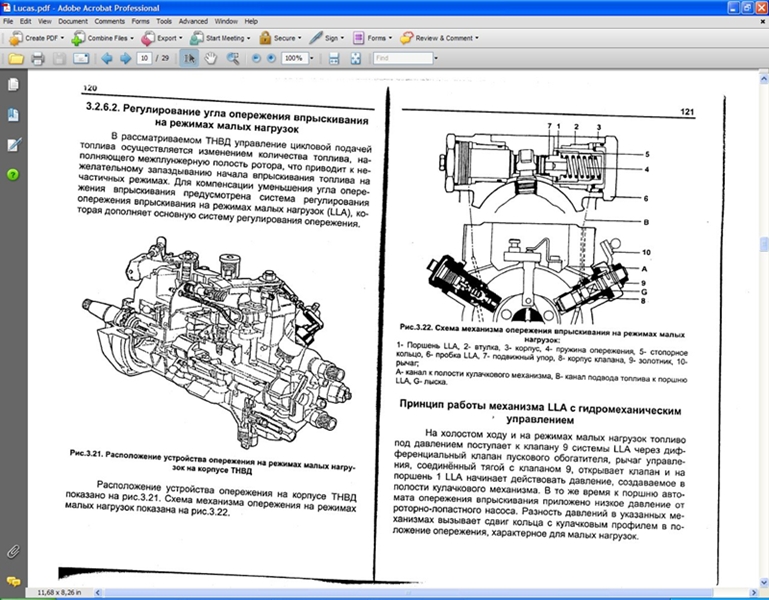769x600 pixels.
Task: Open the Attachments paperclip panel
Action: pyautogui.click(x=13, y=551)
